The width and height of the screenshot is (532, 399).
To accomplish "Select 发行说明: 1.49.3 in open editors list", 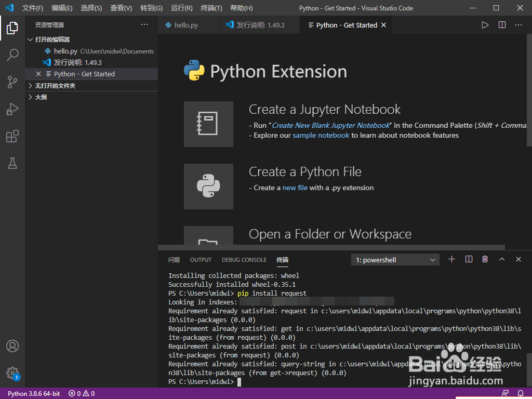I will pyautogui.click(x=91, y=62).
